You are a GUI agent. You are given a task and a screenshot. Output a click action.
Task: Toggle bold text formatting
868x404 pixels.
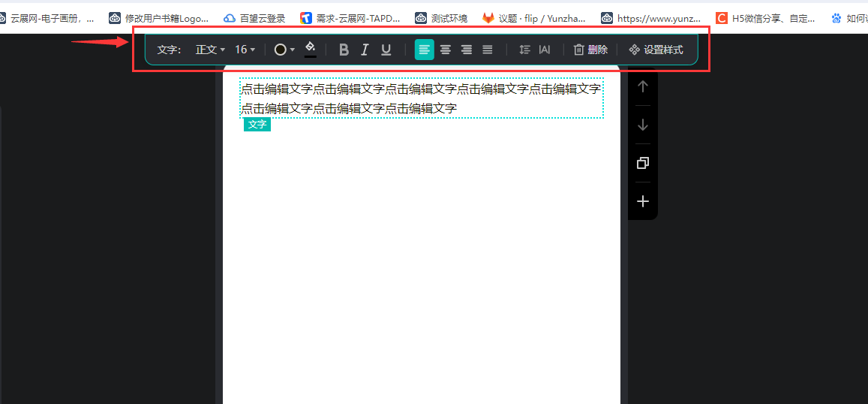pyautogui.click(x=344, y=50)
